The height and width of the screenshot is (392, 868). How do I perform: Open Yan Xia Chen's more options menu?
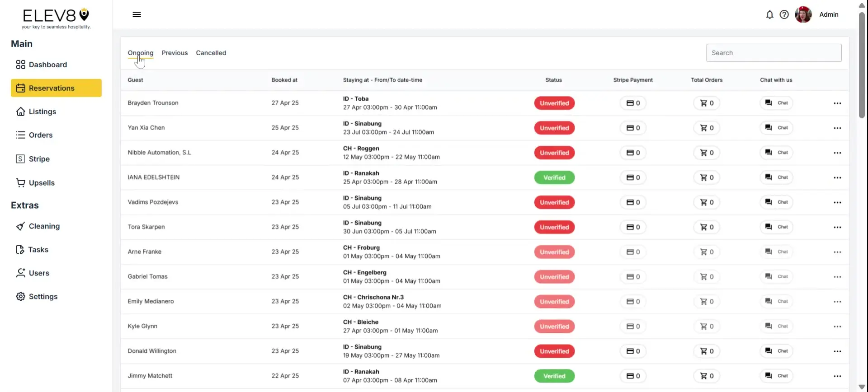tap(837, 128)
